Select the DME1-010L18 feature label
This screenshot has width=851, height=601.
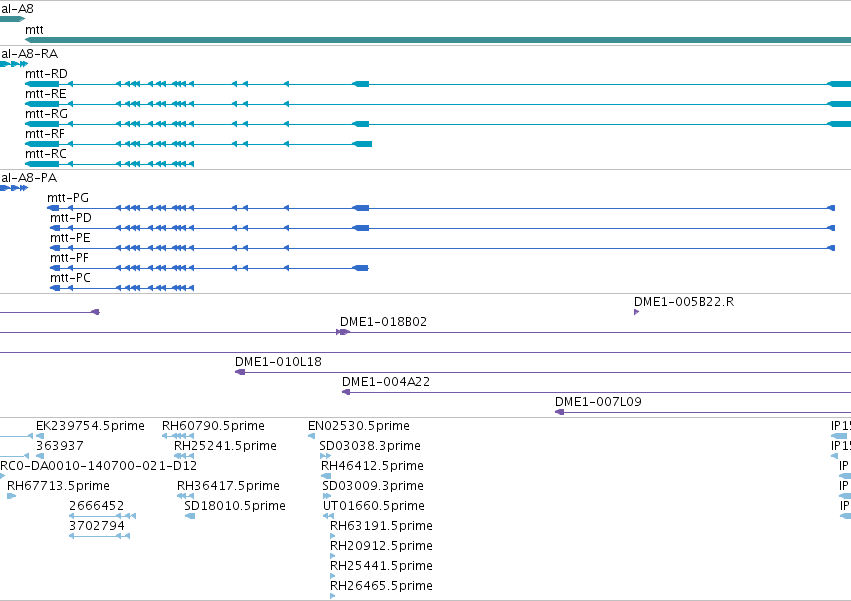pos(278,362)
